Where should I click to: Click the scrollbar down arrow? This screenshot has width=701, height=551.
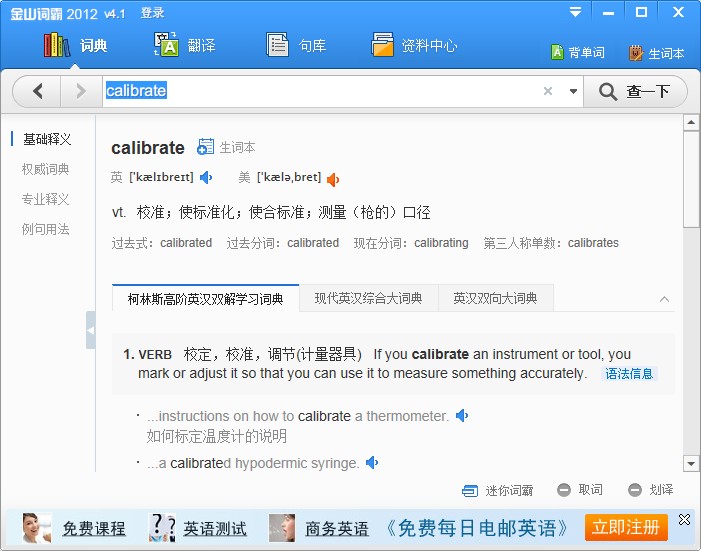pos(691,464)
